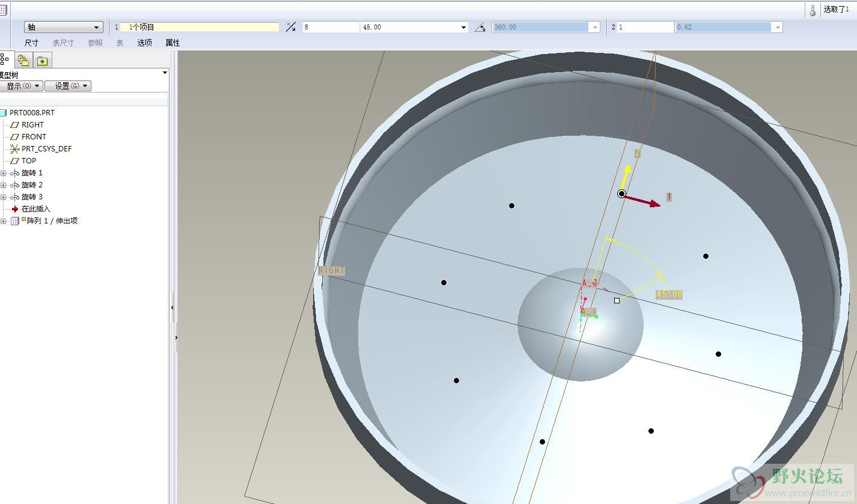Select the 旋转 1 revolve feature
The width and height of the screenshot is (857, 504).
[32, 172]
